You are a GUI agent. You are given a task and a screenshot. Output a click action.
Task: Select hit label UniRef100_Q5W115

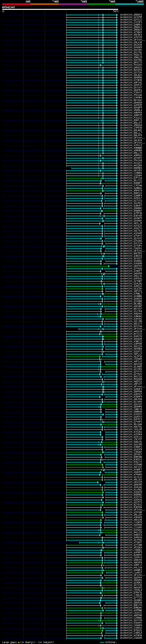point(131,58)
